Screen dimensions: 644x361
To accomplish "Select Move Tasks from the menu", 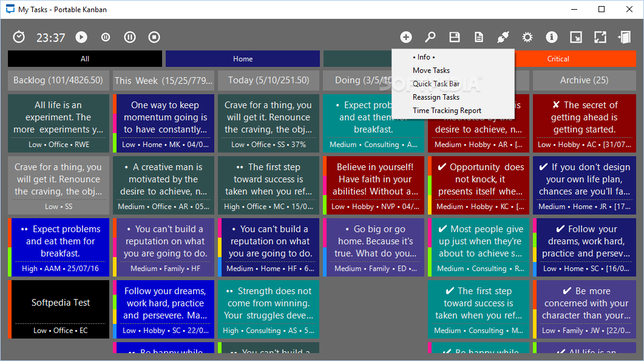I will 431,70.
